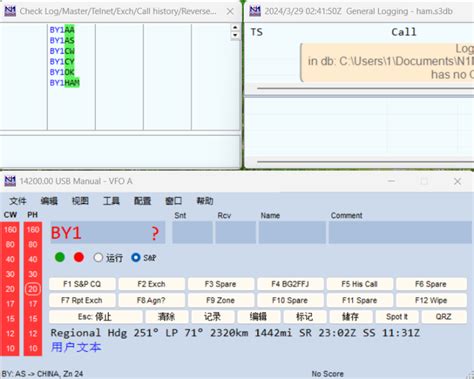
Task: Select PH 17 band button
Action: coord(33,304)
